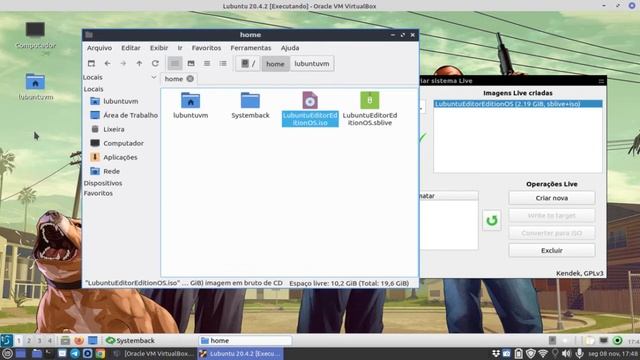
Task: Switch to compact list view
Action: click(207, 63)
